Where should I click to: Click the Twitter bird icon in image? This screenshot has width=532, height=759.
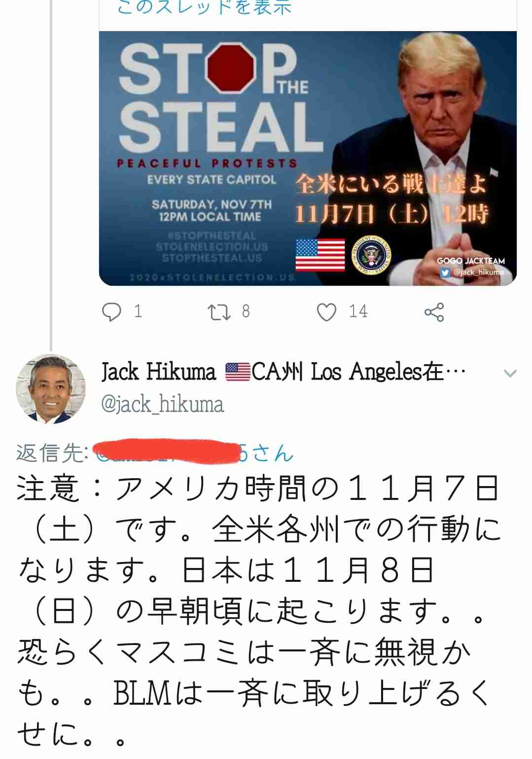(446, 272)
